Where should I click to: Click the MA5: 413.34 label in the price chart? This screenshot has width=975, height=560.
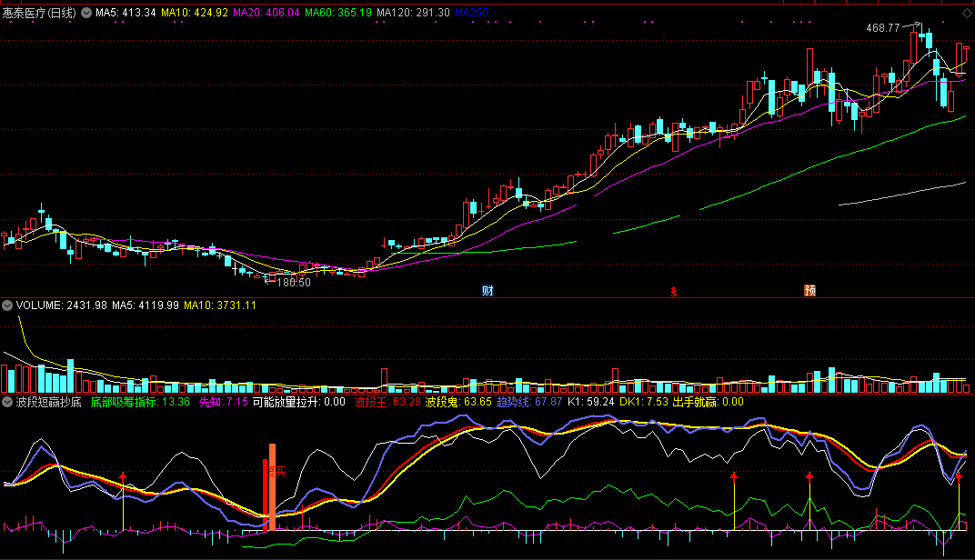click(126, 13)
